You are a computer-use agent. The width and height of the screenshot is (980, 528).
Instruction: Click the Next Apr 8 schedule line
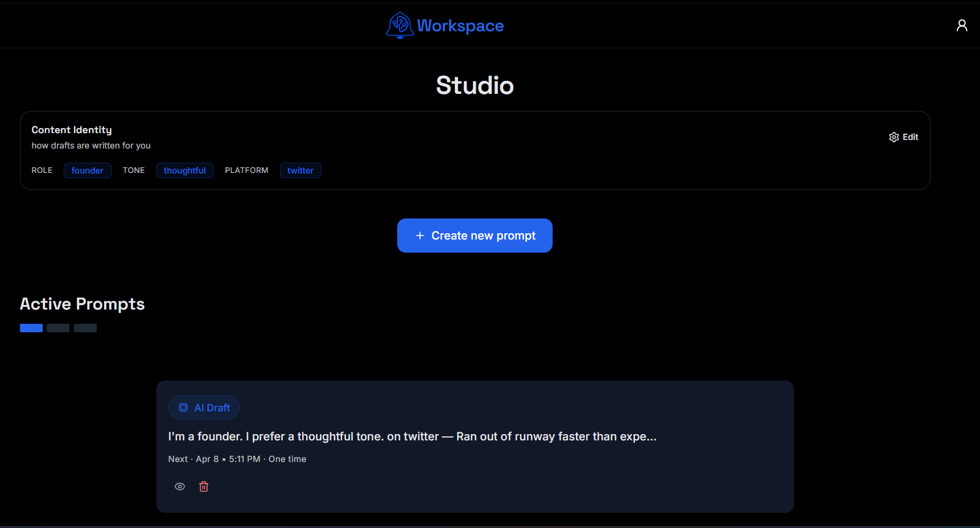[237, 459]
